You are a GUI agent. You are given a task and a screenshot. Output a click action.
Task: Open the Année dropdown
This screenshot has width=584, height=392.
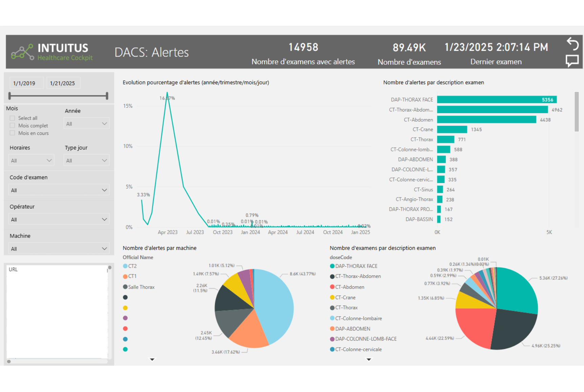click(x=86, y=124)
